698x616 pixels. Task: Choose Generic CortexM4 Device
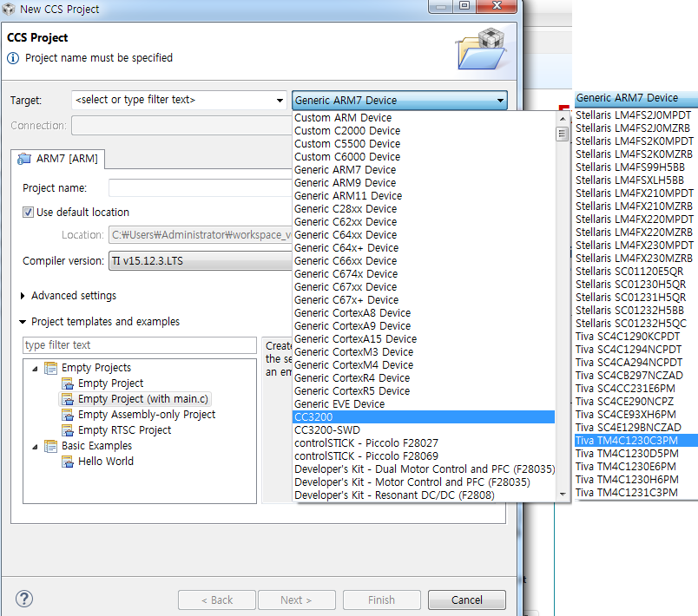pos(354,364)
